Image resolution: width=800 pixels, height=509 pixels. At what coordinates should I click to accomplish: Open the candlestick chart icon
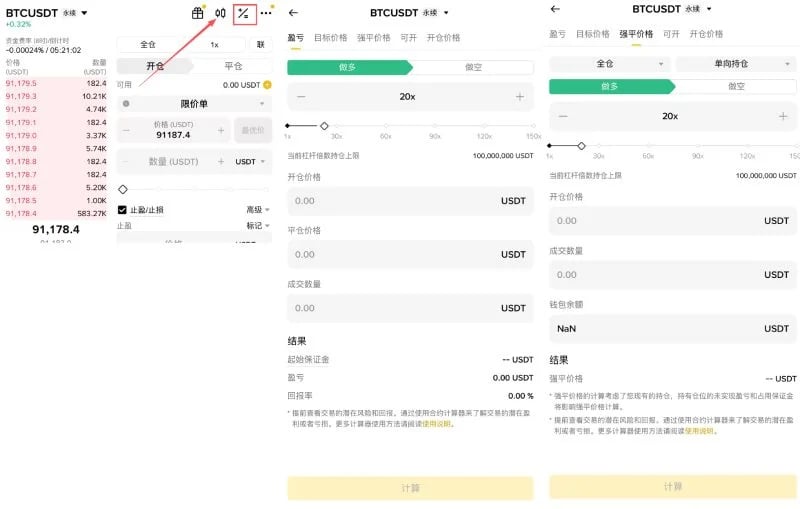(220, 13)
